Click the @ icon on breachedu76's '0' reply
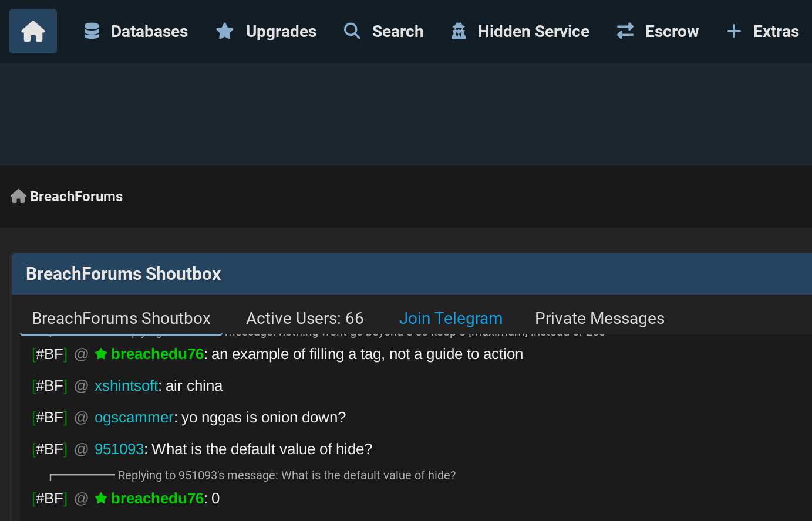 tap(81, 498)
